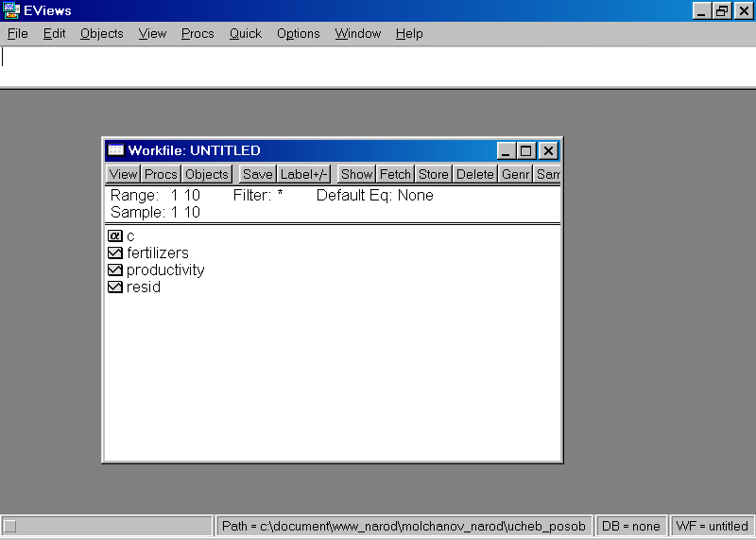Click the Sample: 1 10 text
756x540 pixels.
[x=155, y=212]
